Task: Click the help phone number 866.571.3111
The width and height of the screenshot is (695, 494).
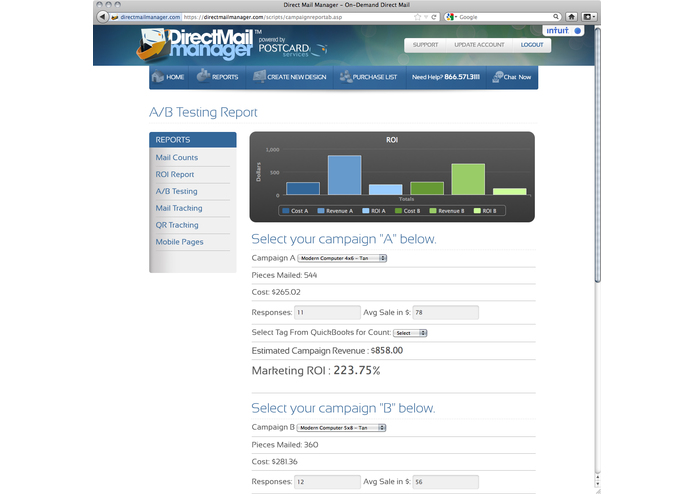Action: pyautogui.click(x=462, y=77)
